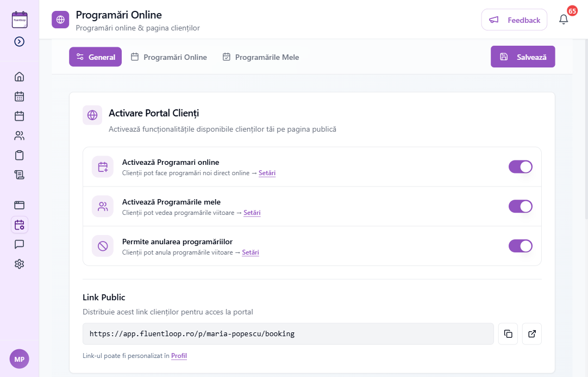Click the Link Public heading
This screenshot has width=588, height=377.
(x=104, y=298)
